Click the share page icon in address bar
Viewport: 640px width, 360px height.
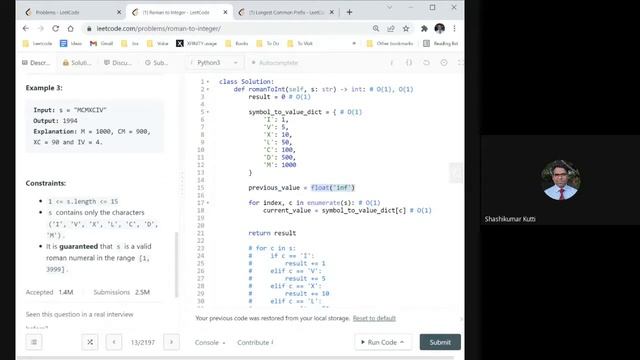[391, 29]
